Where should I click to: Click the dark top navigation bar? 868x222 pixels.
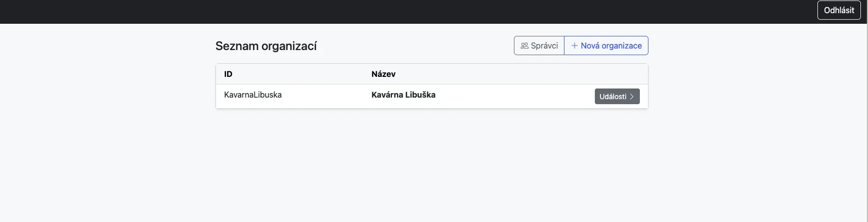[x=405, y=12]
